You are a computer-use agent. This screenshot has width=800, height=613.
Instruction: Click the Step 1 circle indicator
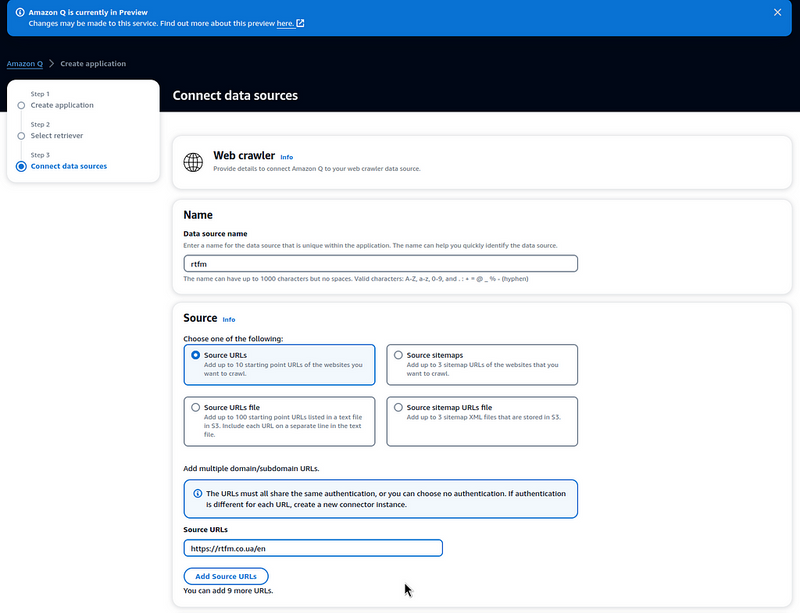(21, 105)
